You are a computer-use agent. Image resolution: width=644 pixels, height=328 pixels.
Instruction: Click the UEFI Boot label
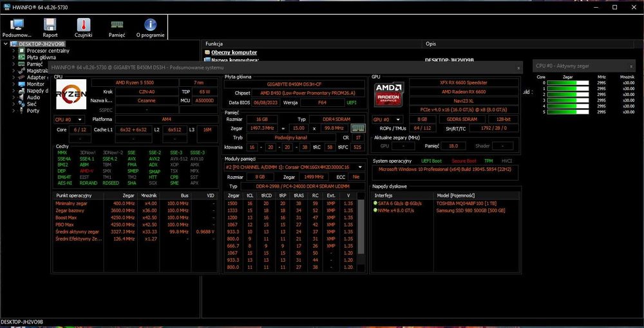pyautogui.click(x=431, y=161)
